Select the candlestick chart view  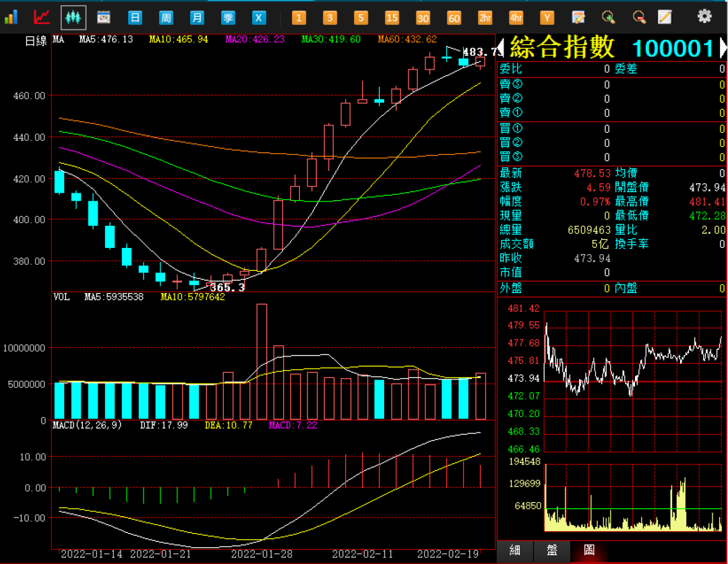[73, 18]
